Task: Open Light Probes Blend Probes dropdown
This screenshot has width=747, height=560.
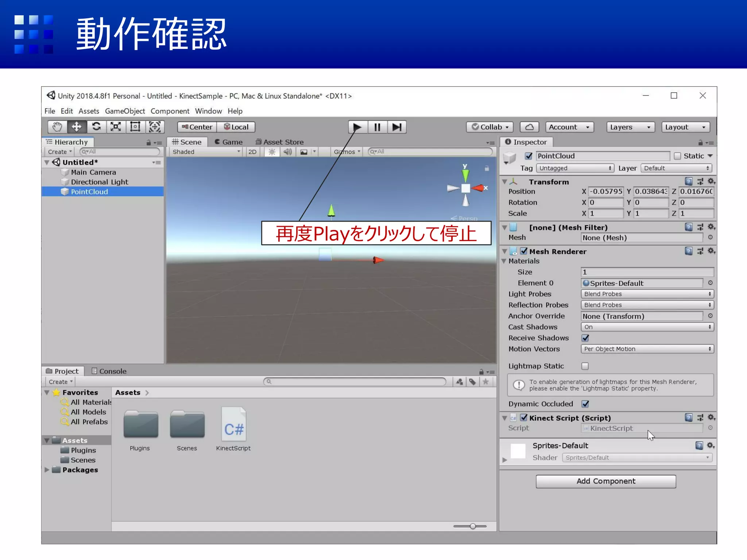Action: 647,294
